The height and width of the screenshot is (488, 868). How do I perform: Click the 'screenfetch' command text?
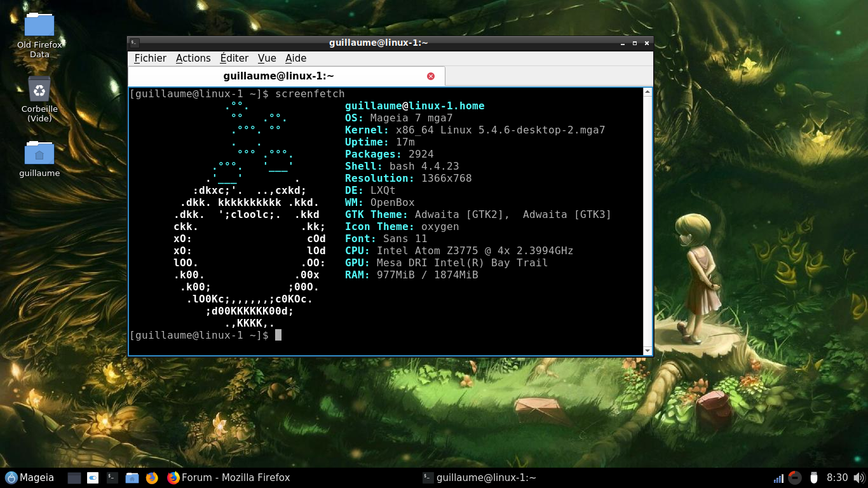point(310,94)
